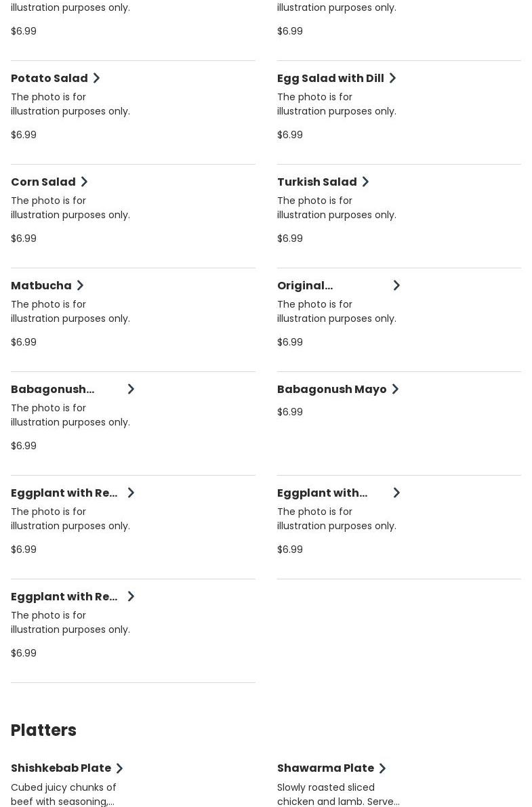The image size is (532, 807).
Task: Click the arrow icon beside Turkish Salad
Action: (x=365, y=182)
